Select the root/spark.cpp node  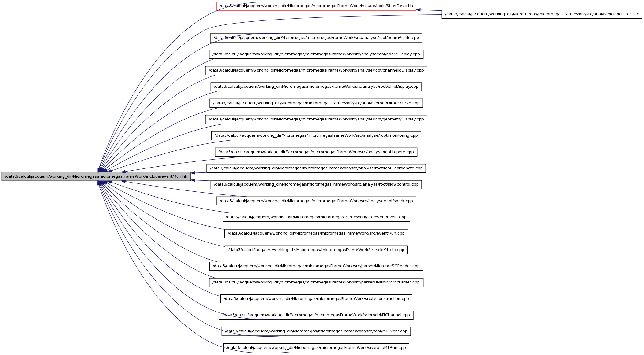[316, 201]
